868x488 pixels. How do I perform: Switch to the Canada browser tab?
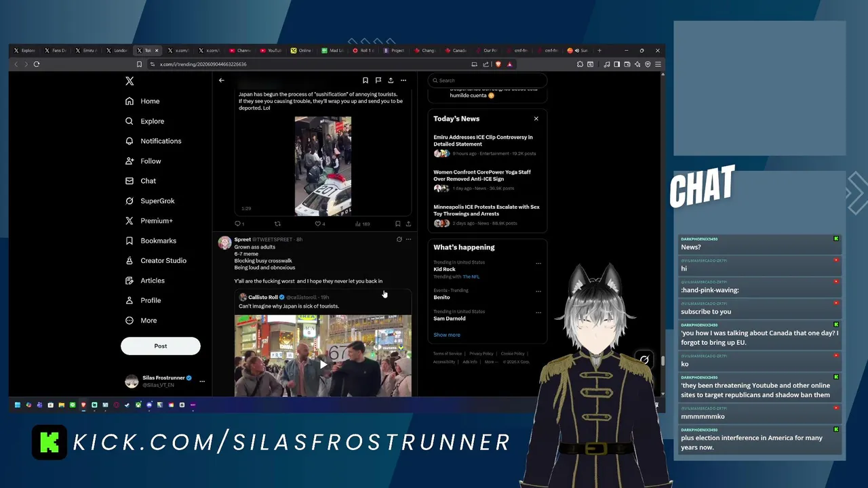pos(456,50)
